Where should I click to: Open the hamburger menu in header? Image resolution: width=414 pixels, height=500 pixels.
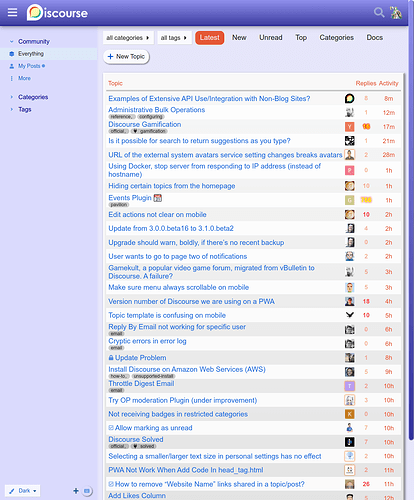click(x=12, y=13)
